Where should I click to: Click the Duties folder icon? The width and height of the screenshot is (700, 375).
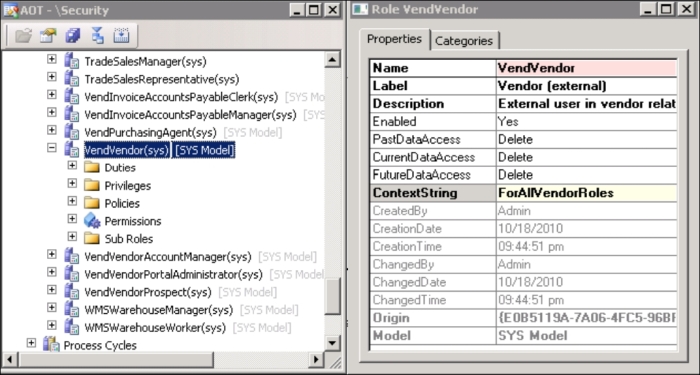pyautogui.click(x=92, y=167)
